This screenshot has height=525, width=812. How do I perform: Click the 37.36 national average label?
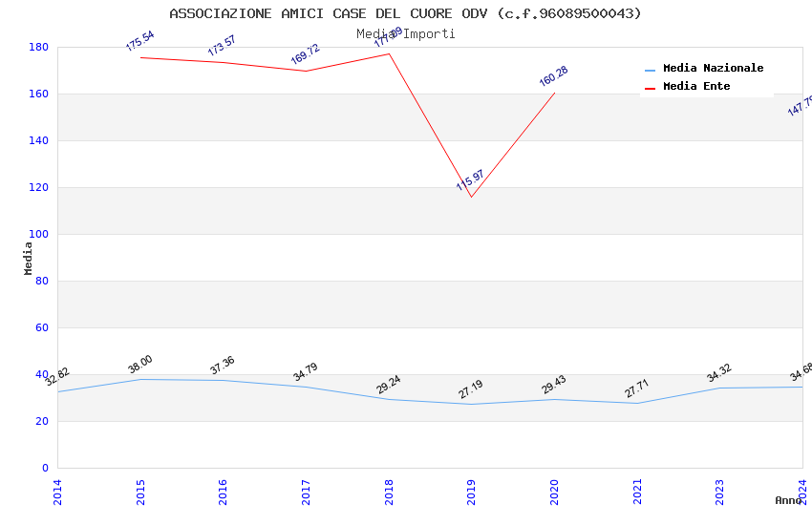click(223, 366)
